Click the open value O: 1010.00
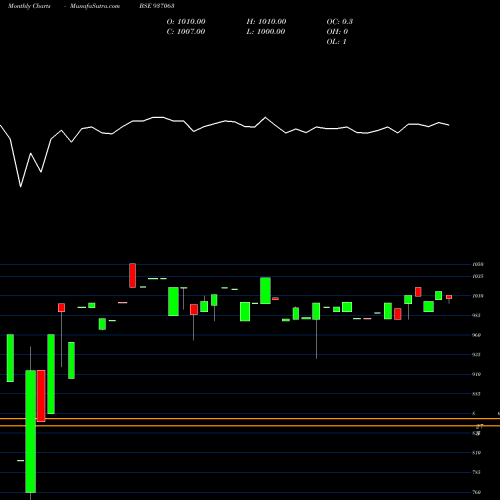500x500 pixels. (186, 21)
